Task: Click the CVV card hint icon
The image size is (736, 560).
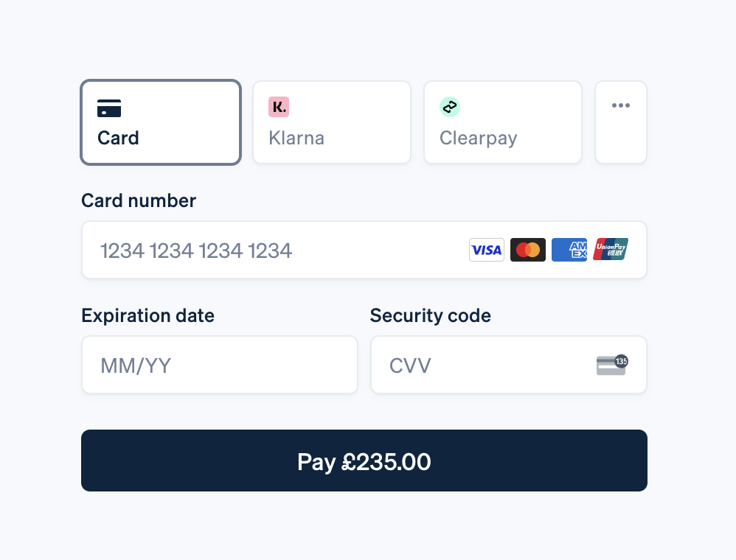Action: pos(609,366)
